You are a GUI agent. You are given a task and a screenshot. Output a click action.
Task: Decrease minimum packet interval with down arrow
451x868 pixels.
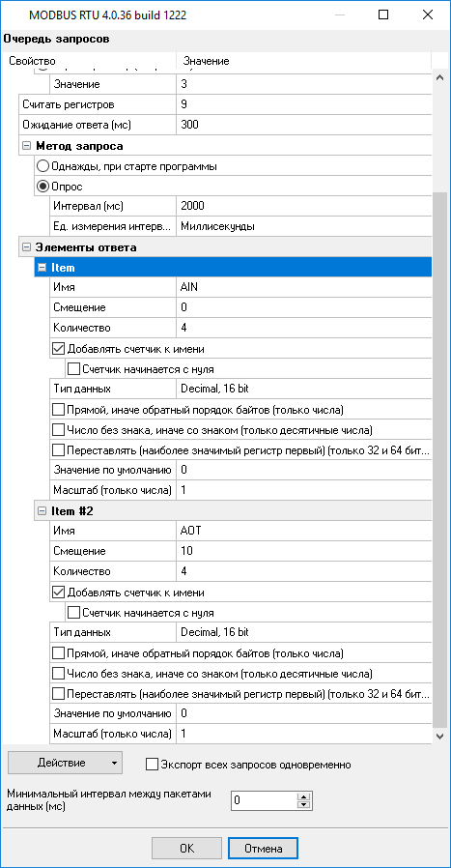[x=304, y=805]
